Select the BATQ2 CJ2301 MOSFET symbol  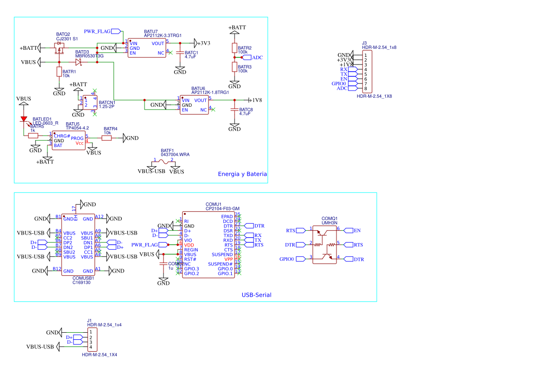click(x=60, y=48)
